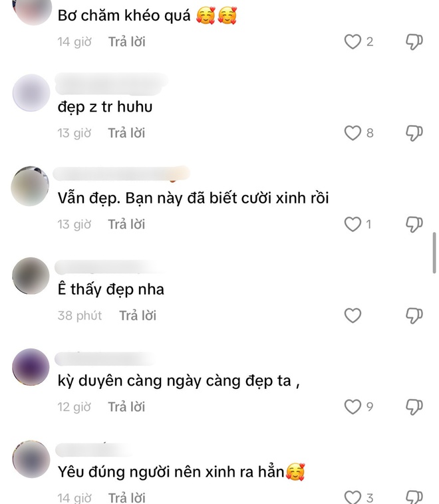
Task: Reply to 'kỳ duyên càng ngày' comment
Action: (x=127, y=407)
